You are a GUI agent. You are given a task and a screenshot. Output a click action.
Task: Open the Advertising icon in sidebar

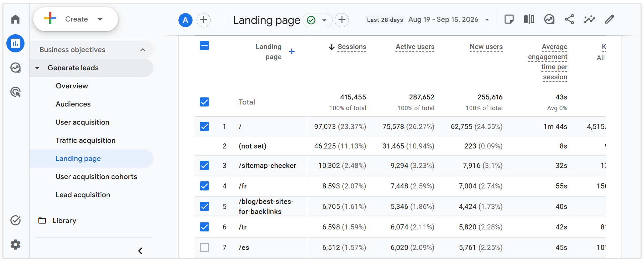point(15,92)
